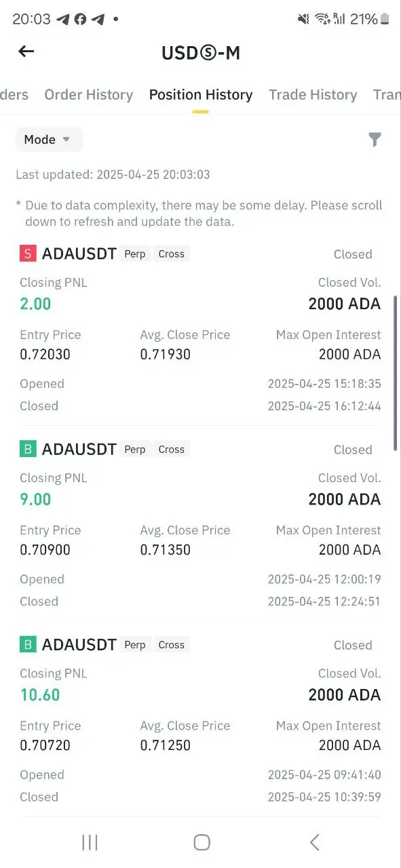
Task: Switch to Trade History tab
Action: [x=313, y=95]
